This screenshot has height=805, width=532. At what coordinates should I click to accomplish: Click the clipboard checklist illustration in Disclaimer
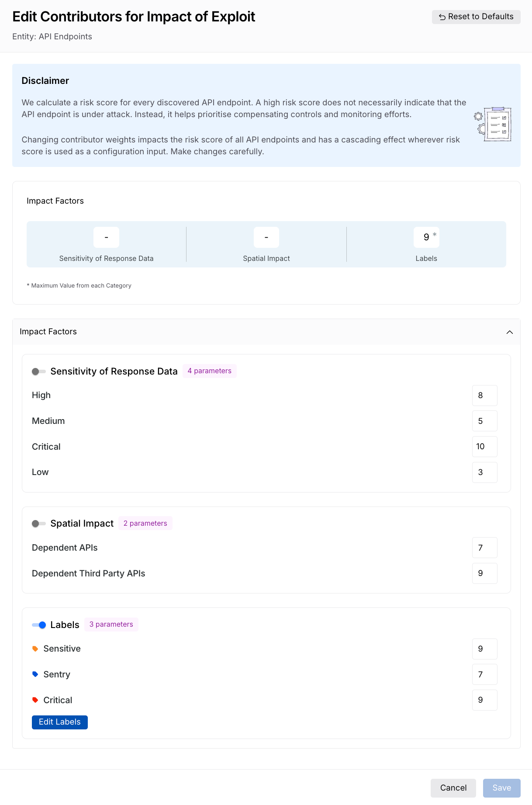[x=493, y=124]
